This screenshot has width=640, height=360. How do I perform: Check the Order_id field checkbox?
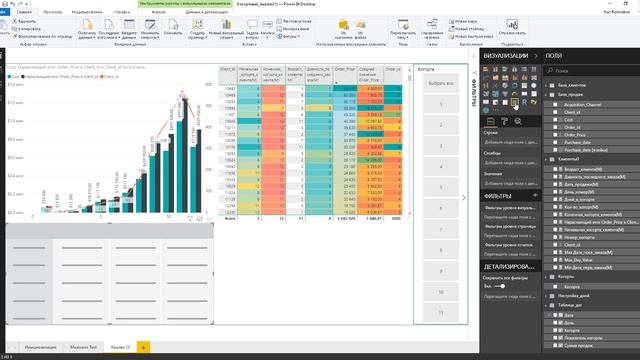[x=555, y=127]
